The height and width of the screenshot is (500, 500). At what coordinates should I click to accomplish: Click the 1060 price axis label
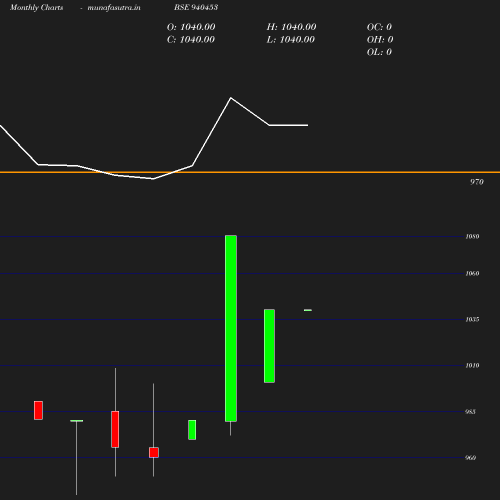click(472, 274)
